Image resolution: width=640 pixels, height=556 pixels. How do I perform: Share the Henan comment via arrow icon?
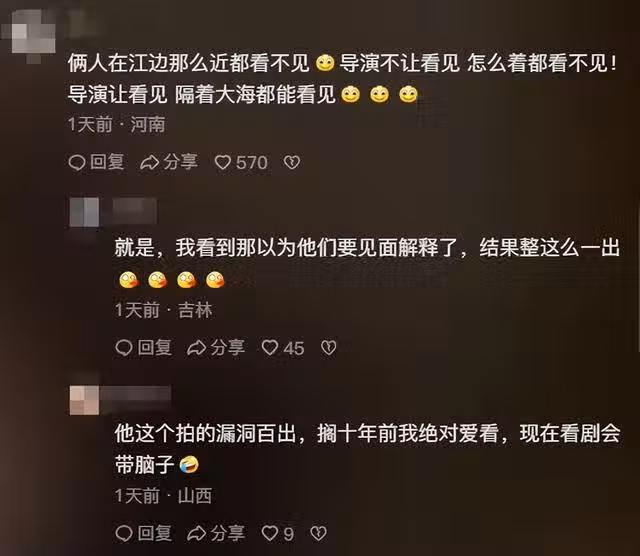[x=149, y=162]
